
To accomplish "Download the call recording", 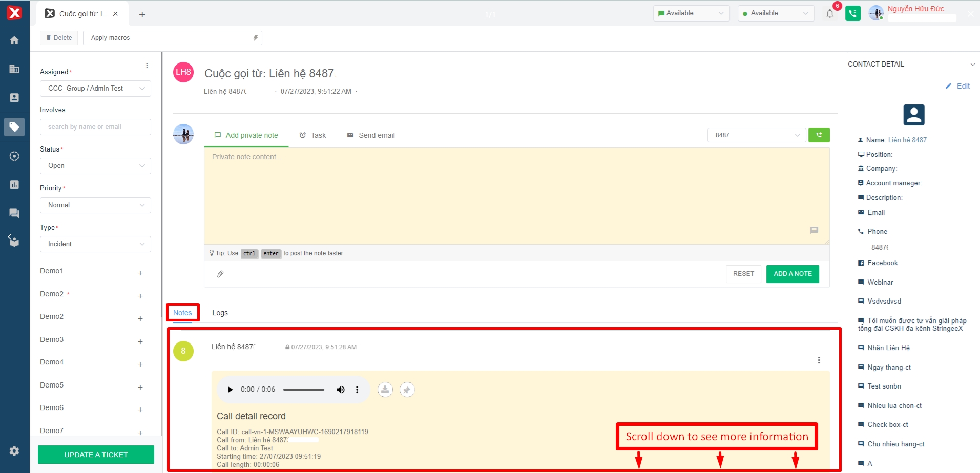I will [x=385, y=390].
